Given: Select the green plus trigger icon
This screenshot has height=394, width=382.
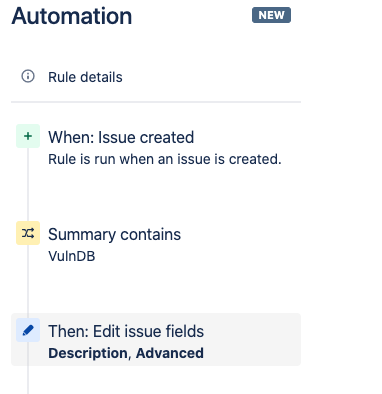Looking at the screenshot, I should (28, 136).
